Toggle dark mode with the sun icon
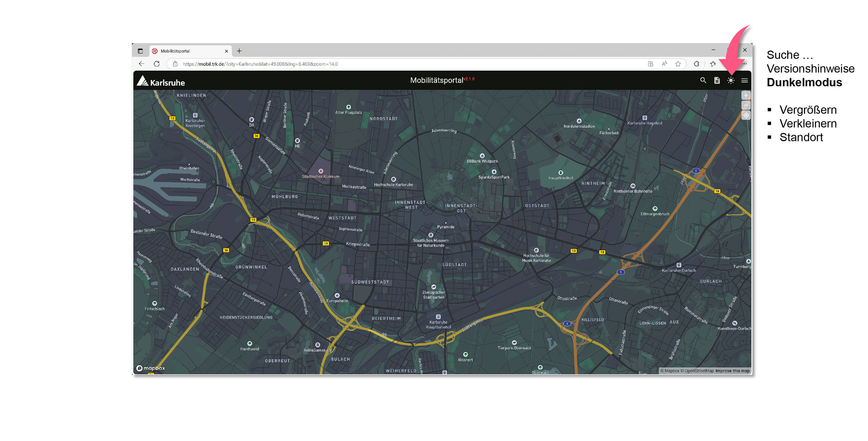This screenshot has height=441, width=868. (731, 80)
